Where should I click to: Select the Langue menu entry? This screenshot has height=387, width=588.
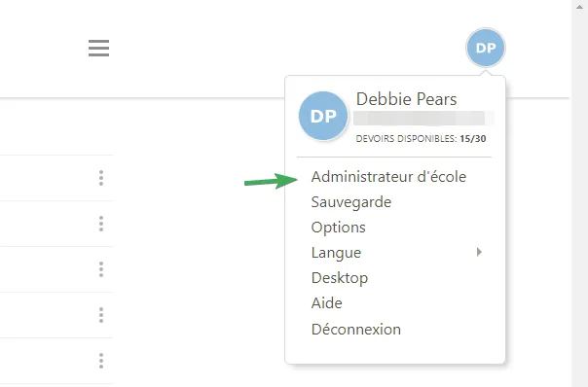click(x=336, y=253)
